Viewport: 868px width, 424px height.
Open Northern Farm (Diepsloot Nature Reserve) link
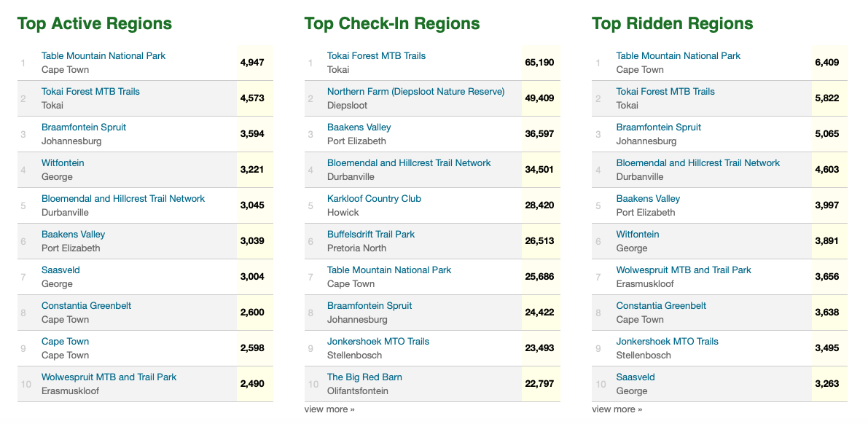(x=415, y=92)
